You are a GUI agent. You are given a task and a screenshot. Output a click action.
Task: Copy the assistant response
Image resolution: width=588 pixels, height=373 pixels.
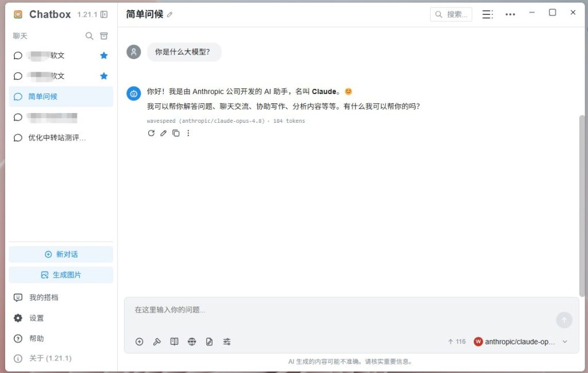tap(176, 133)
